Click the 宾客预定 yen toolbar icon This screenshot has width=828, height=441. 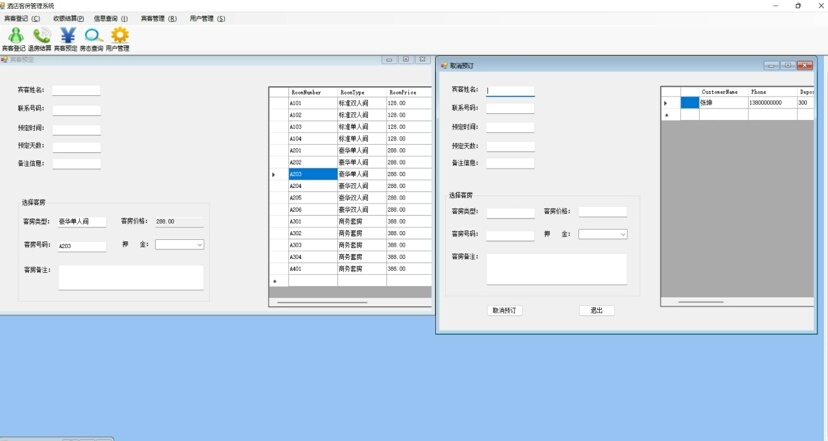point(66,39)
